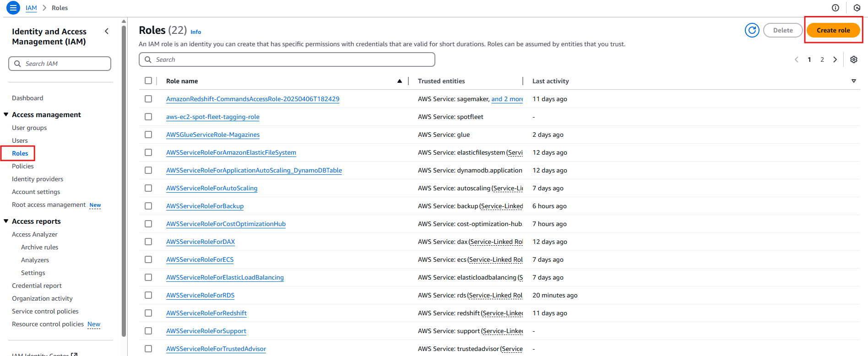
Task: Click the 'and 2 more' trusted entities link
Action: point(507,99)
